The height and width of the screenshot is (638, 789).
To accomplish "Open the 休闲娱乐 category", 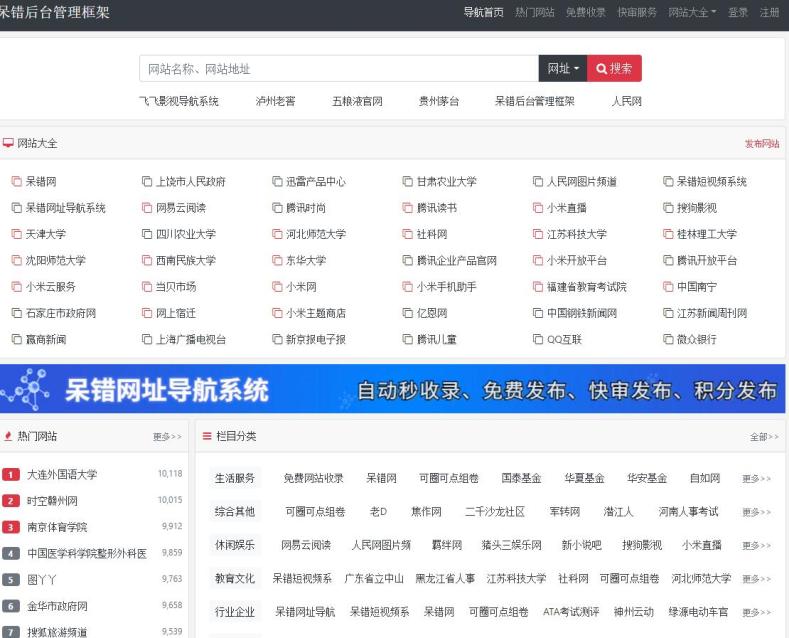I will [x=235, y=545].
